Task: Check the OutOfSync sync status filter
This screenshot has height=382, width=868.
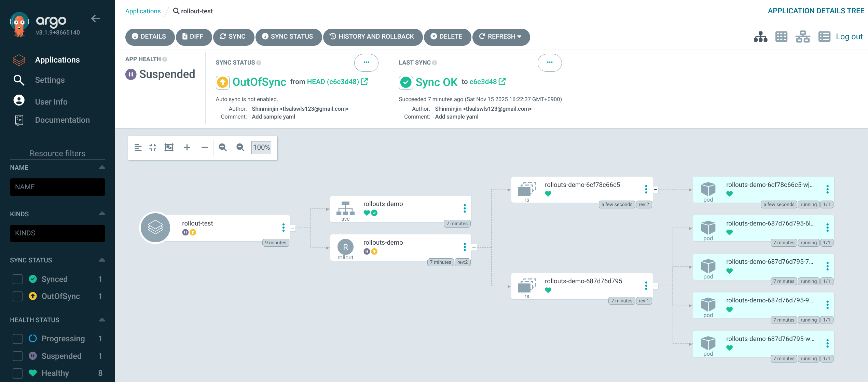Action: pos(17,296)
